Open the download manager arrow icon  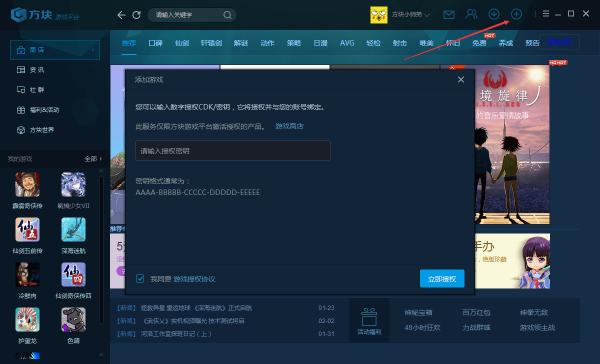point(494,14)
